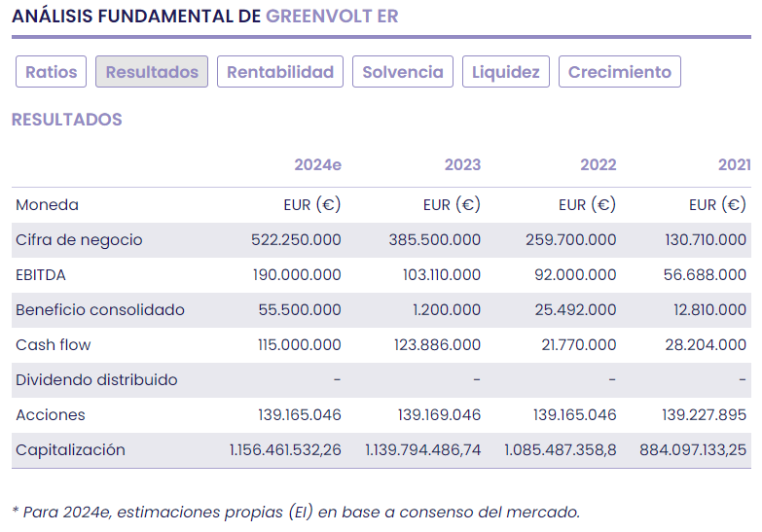The height and width of the screenshot is (532, 762).
Task: Select the Capitalización row label
Action: [x=70, y=450]
